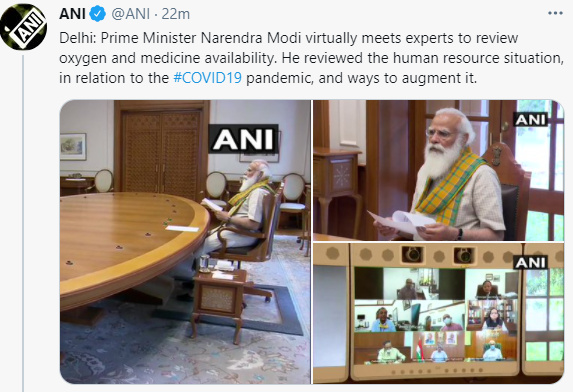Image resolution: width=573 pixels, height=392 pixels.
Task: Open the video-call screen photo
Action: tap(439, 313)
